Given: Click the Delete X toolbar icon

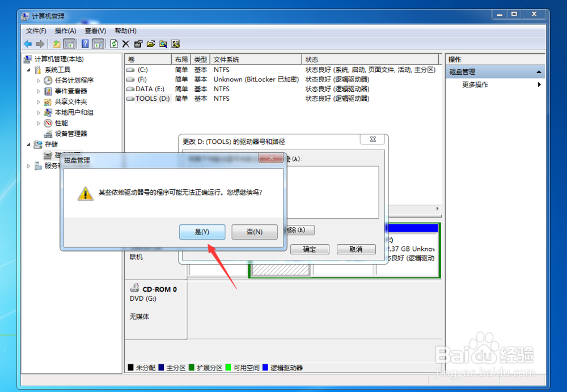Looking at the screenshot, I should [x=126, y=44].
